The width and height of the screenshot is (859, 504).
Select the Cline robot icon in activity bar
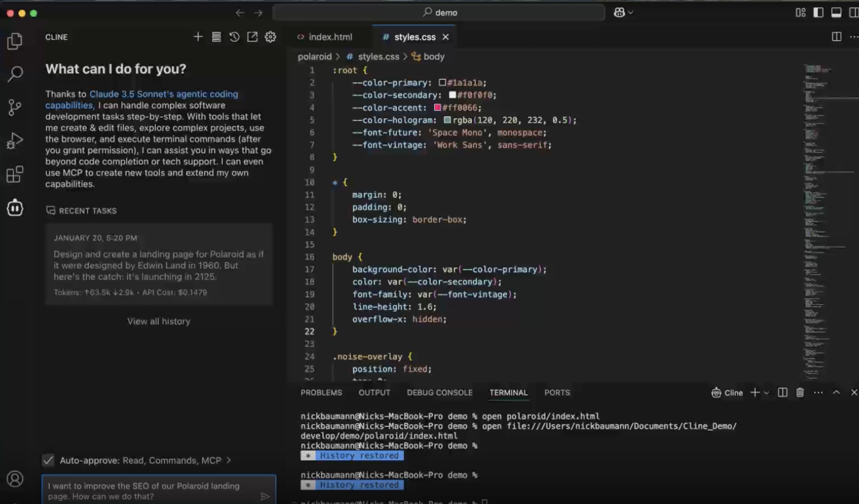tap(15, 208)
